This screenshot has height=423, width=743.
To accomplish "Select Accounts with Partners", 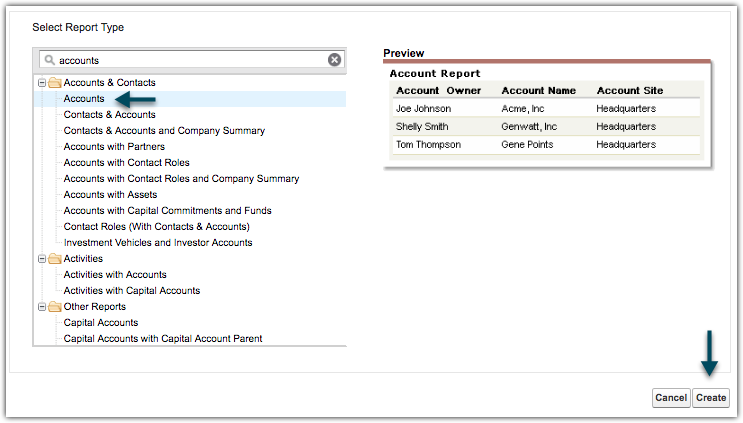I will (114, 147).
